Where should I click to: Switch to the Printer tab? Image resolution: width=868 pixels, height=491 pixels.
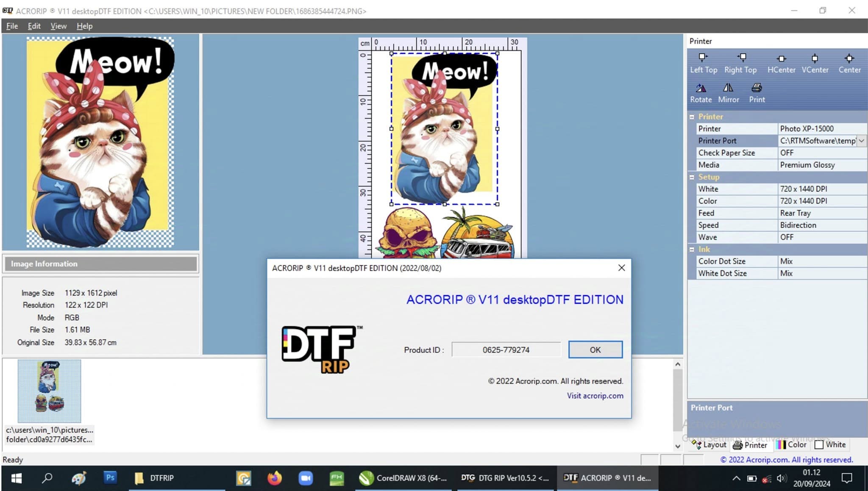click(750, 445)
